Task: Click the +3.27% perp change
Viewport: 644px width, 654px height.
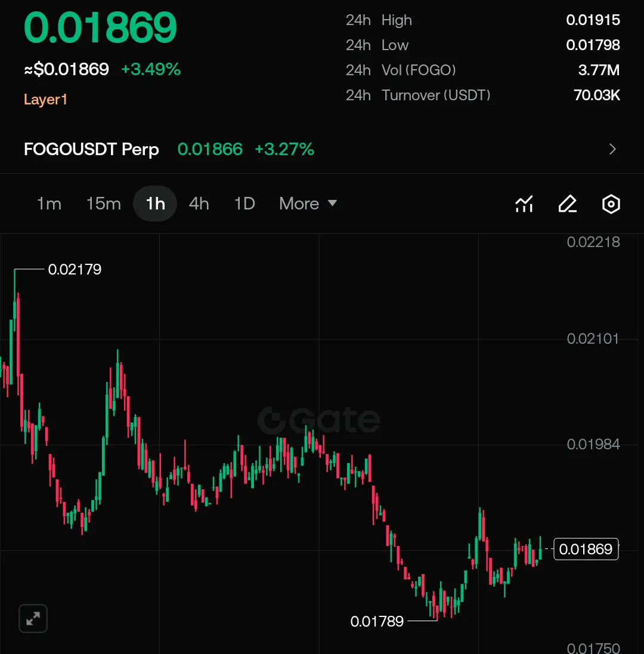Action: (x=284, y=149)
